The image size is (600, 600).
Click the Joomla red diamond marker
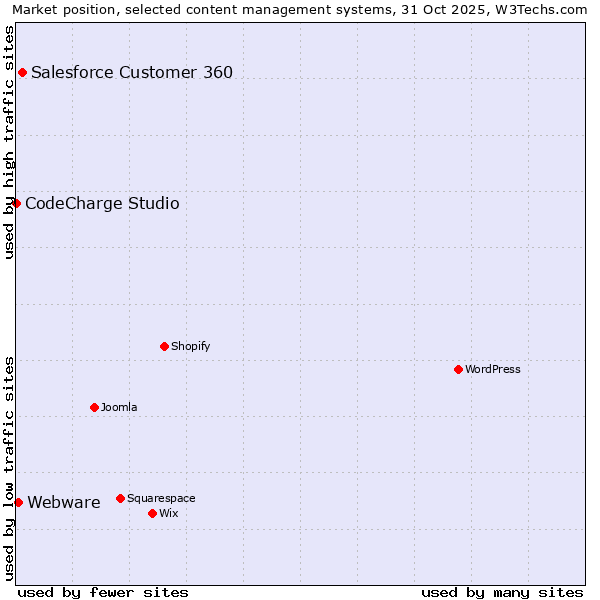(94, 407)
